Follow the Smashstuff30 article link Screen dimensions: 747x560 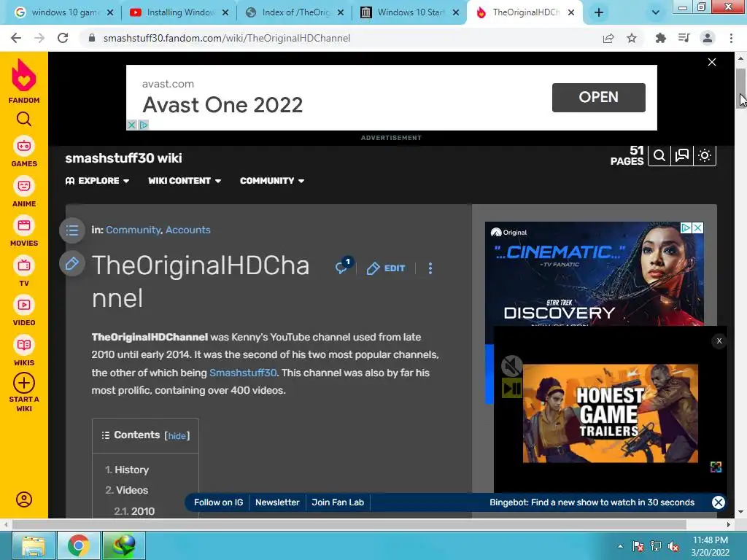coord(243,373)
